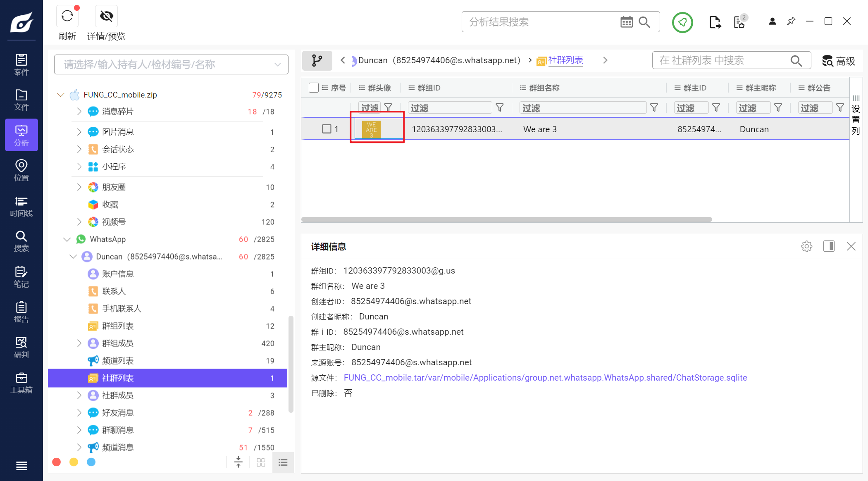This screenshot has width=868, height=481.
Task: Toggle the 详情/预览 eye icon
Action: point(106,17)
